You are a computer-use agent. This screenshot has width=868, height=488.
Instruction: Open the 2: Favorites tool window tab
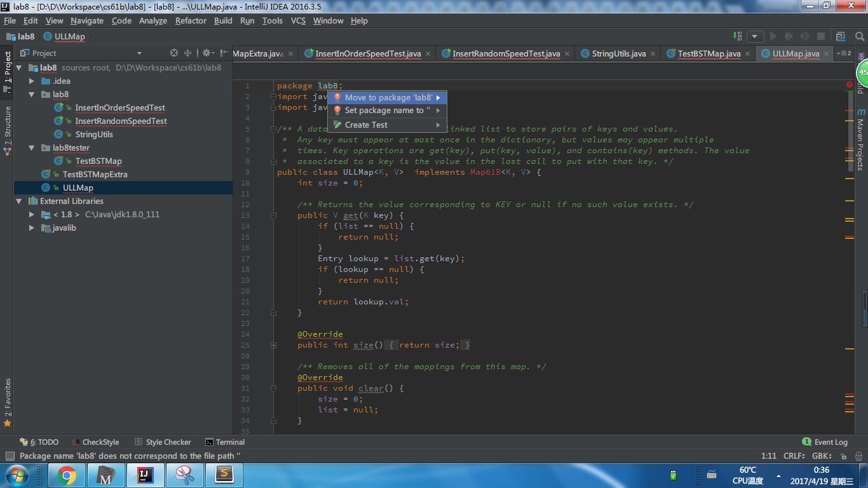(7, 402)
